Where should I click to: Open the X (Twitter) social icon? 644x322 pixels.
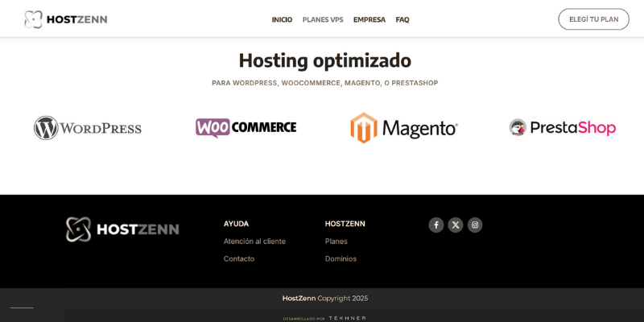pyautogui.click(x=456, y=225)
